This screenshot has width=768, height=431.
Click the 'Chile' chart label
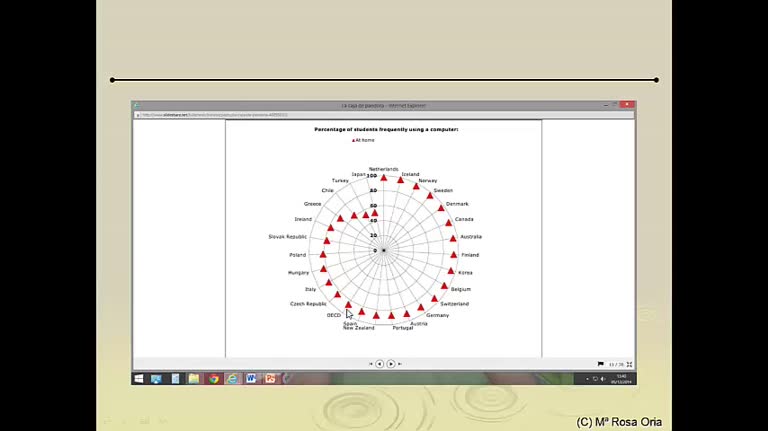tap(327, 191)
